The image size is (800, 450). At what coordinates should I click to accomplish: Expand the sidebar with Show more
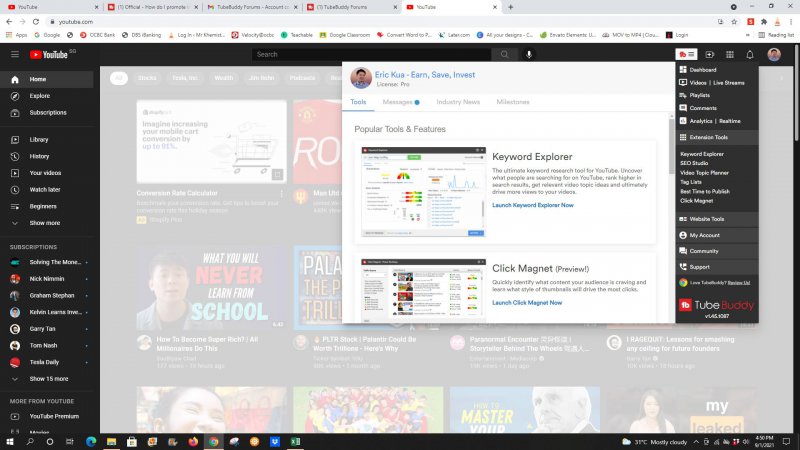pyautogui.click(x=44, y=223)
